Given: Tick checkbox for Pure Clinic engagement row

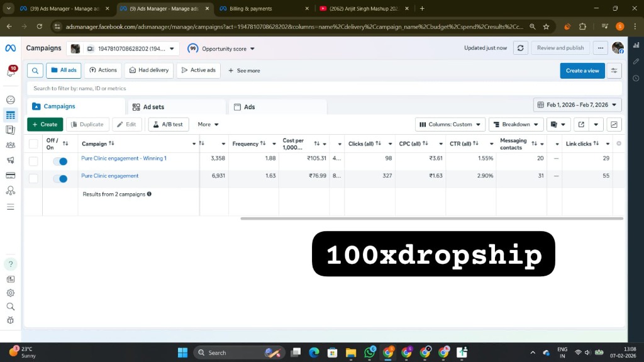Looking at the screenshot, I should tap(33, 179).
